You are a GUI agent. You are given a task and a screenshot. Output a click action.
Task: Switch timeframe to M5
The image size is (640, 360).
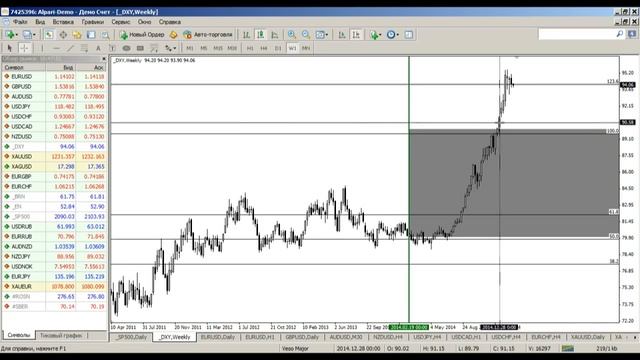[204, 48]
